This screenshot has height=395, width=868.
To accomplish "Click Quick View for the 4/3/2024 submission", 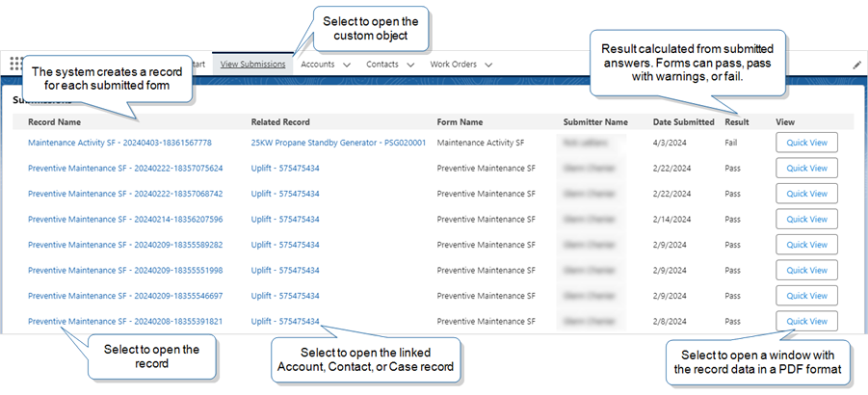I will coord(806,143).
